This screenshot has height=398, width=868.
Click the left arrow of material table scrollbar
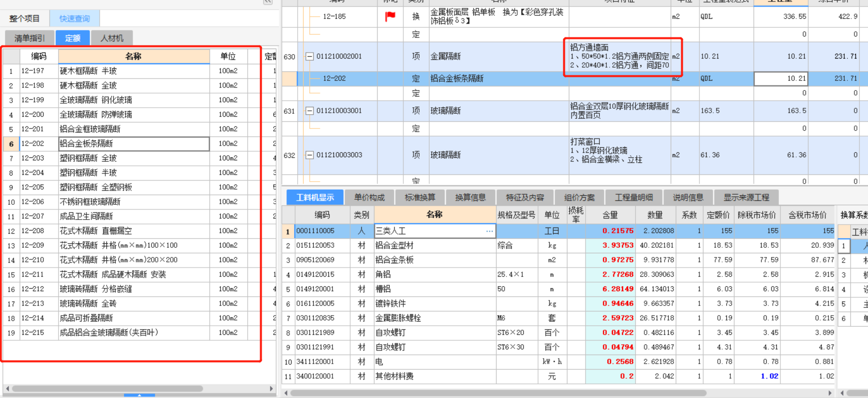click(x=286, y=393)
